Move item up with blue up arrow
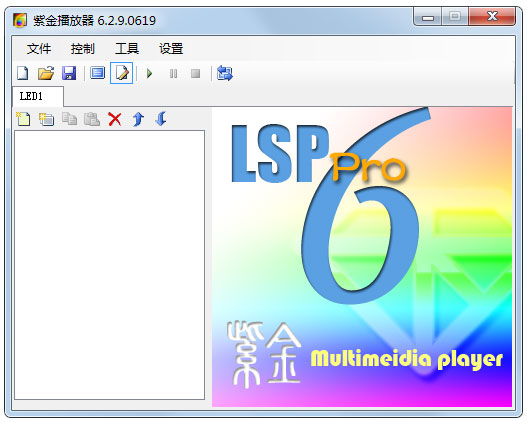The image size is (527, 422). [x=138, y=119]
